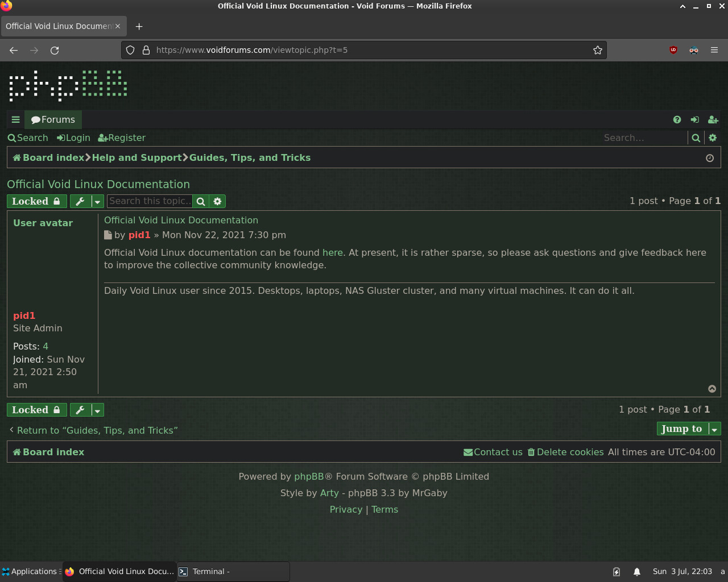Open Contact us link
This screenshot has height=582, width=728.
pyautogui.click(x=493, y=452)
